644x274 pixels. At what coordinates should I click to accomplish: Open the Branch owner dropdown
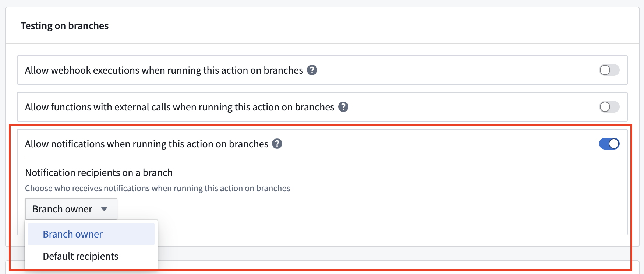pos(71,209)
